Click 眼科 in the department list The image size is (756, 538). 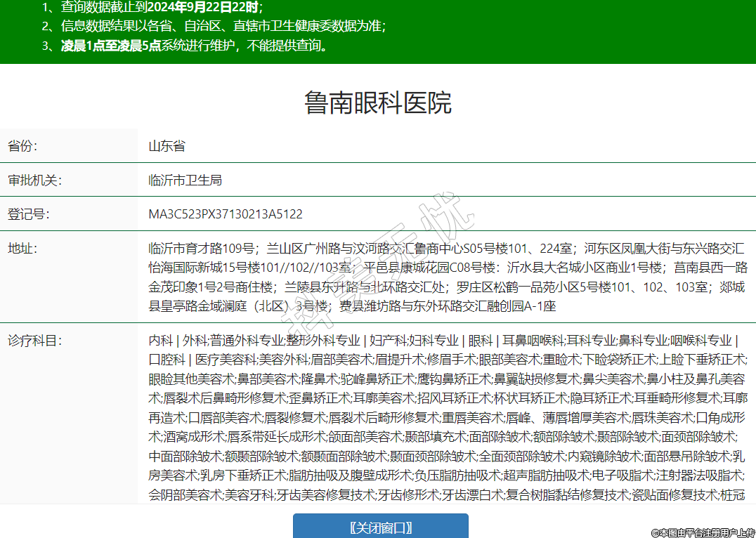(480, 341)
